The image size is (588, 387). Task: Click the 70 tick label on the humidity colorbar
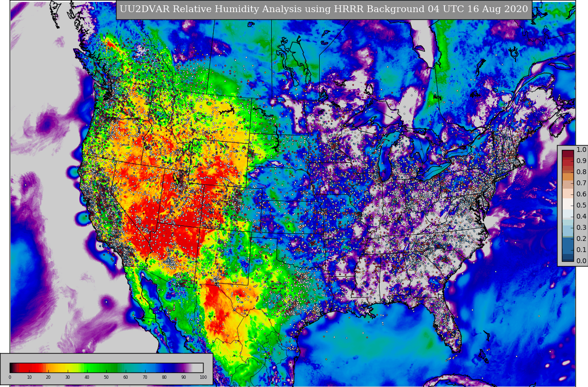(x=145, y=377)
